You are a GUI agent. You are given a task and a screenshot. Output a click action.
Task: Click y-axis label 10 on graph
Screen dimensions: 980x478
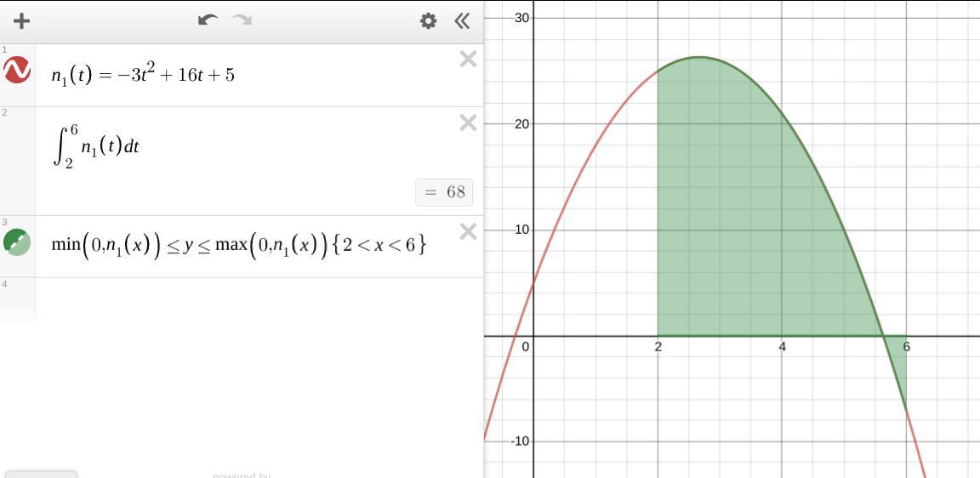522,230
